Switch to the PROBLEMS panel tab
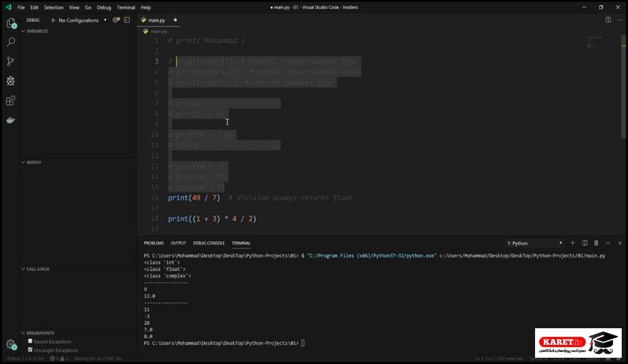 coord(154,243)
